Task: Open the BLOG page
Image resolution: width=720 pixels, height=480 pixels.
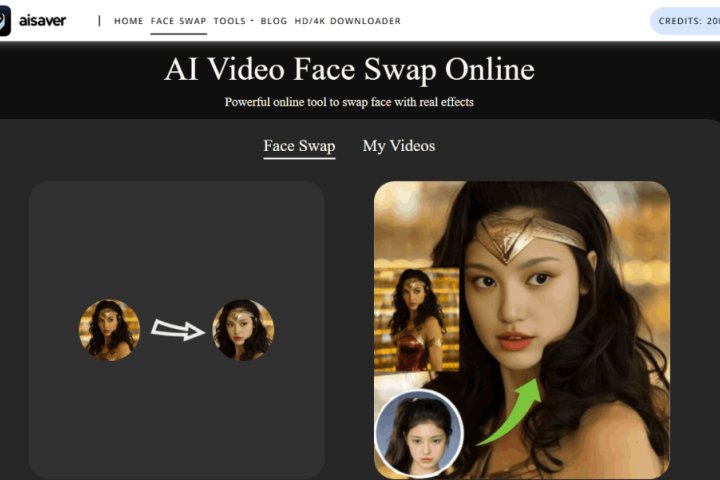Action: (x=274, y=21)
